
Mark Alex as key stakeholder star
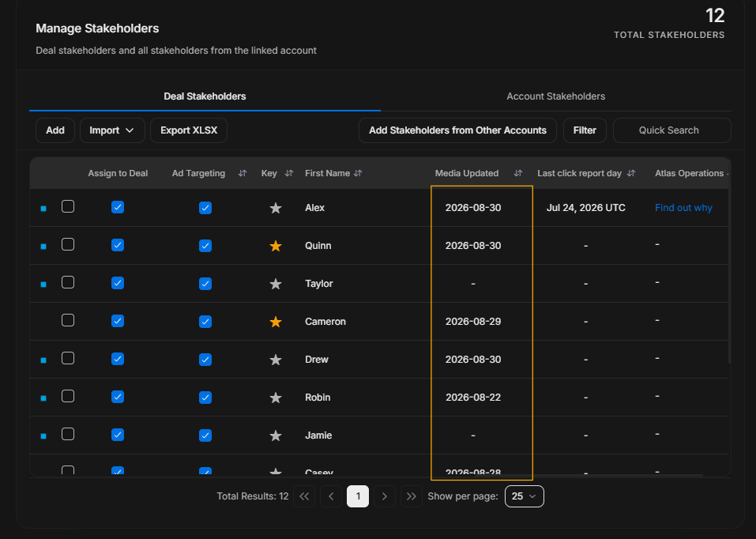(275, 208)
